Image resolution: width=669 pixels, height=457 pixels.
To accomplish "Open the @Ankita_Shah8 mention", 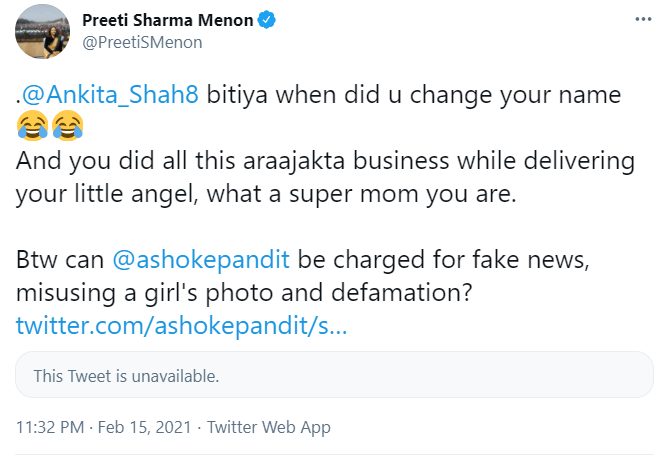I will [x=110, y=94].
